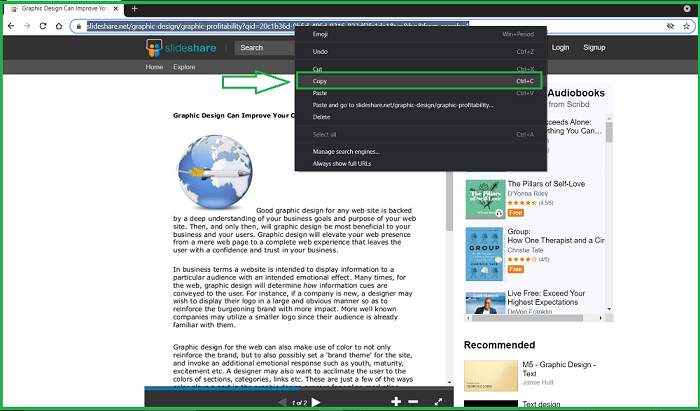The width and height of the screenshot is (700, 411).
Task: Click the document title heading
Action: coord(234,116)
